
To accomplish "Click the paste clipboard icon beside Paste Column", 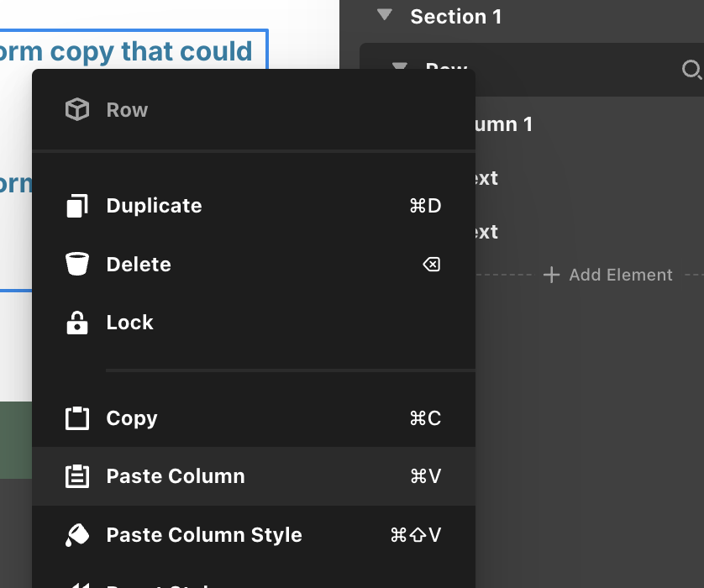I will [77, 476].
